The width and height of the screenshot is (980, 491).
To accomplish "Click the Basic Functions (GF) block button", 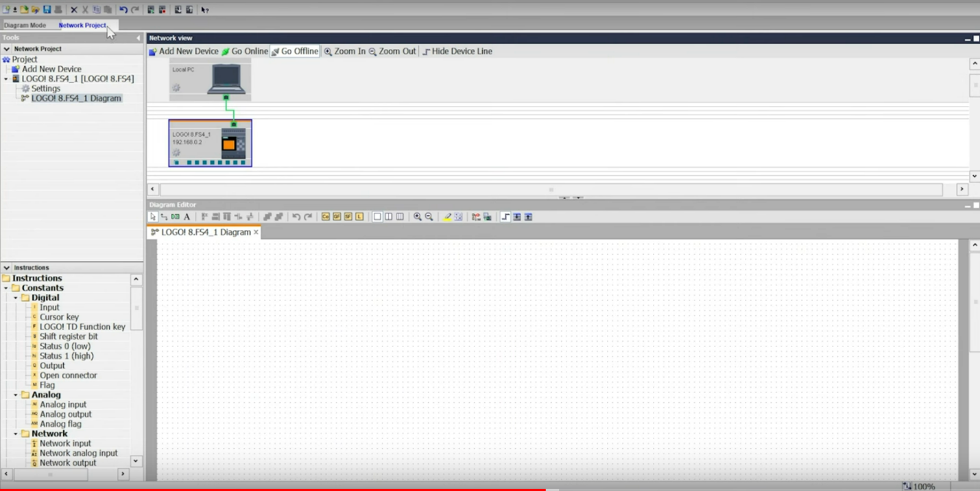I will point(337,217).
